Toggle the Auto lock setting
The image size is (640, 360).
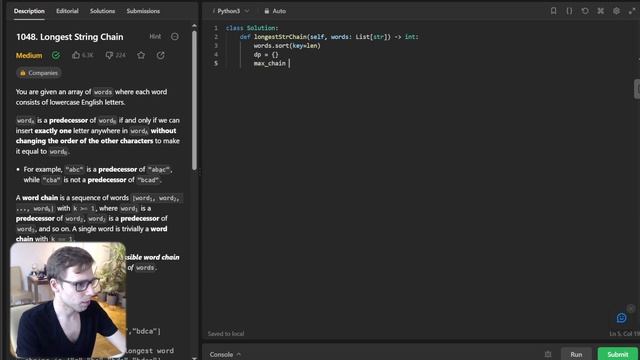click(x=275, y=11)
